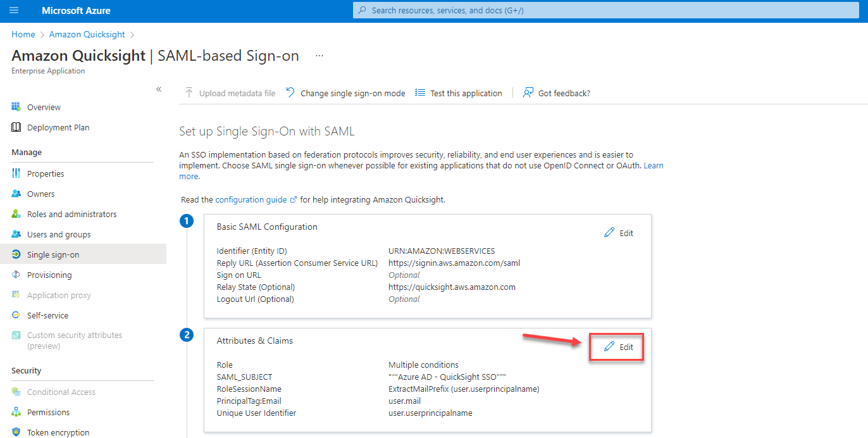Click the pencil icon in Attributes & Claims
868x438 pixels.
point(609,347)
